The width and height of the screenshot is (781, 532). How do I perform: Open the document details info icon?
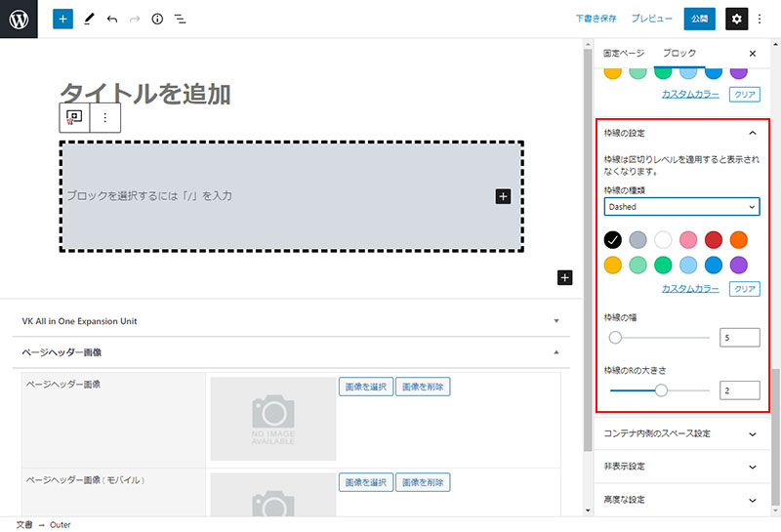tap(157, 19)
